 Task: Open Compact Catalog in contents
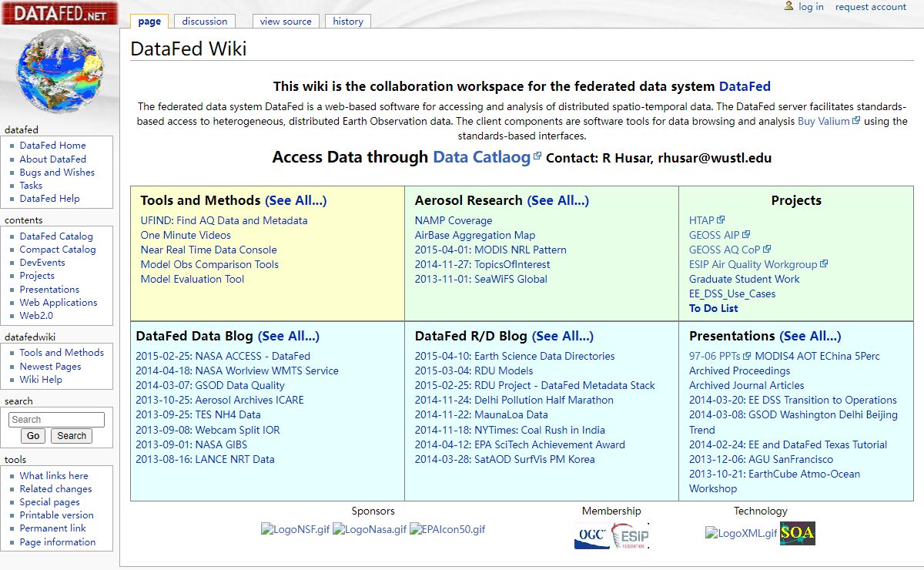pyautogui.click(x=58, y=250)
